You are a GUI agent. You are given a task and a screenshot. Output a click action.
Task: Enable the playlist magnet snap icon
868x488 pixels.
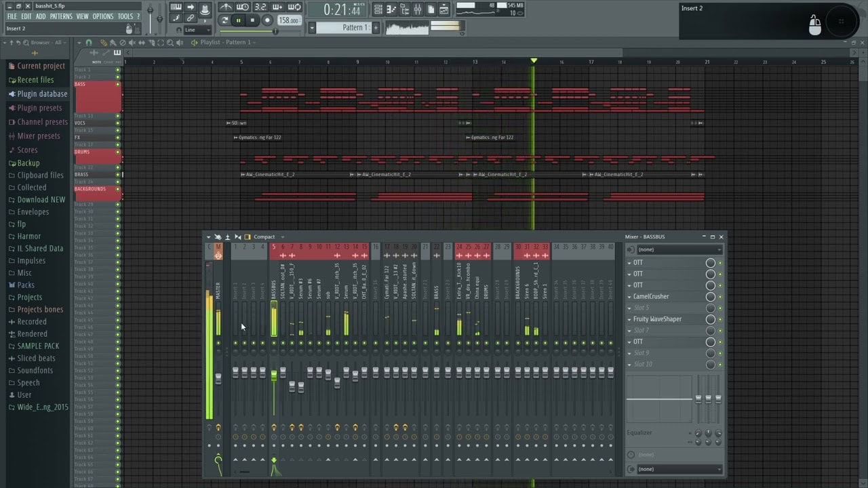pos(88,43)
